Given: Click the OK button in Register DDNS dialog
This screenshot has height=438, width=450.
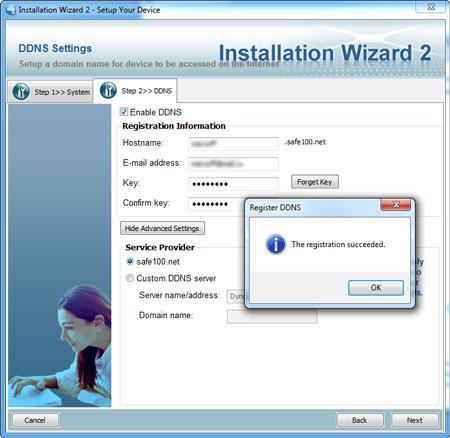Looking at the screenshot, I should (376, 288).
